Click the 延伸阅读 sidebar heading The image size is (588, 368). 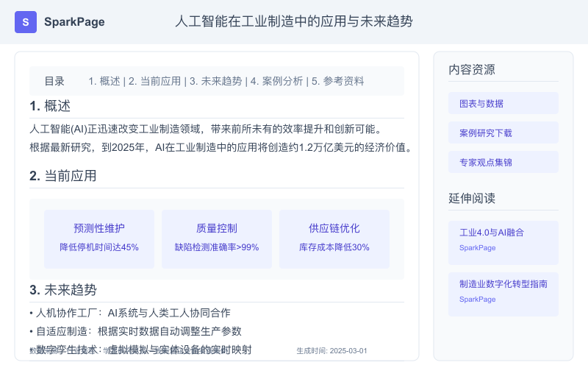coord(472,198)
